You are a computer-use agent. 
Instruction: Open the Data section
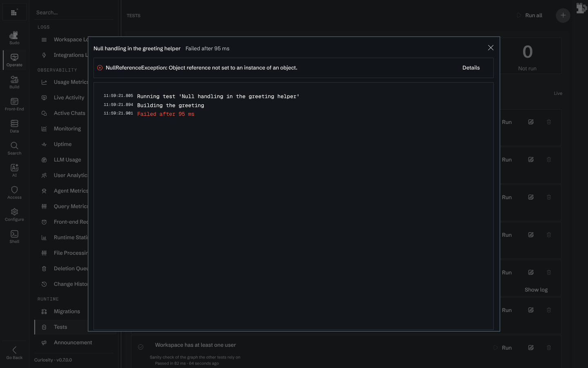14,126
